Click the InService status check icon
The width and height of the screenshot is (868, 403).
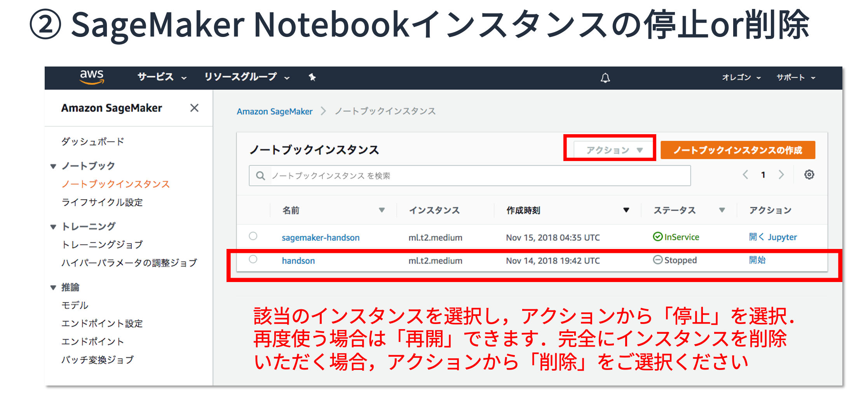click(x=657, y=237)
